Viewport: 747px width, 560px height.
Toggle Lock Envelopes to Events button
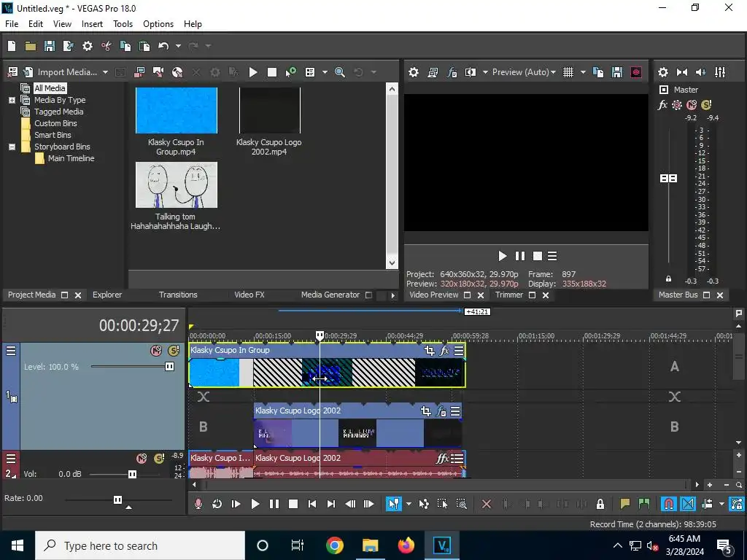click(737, 504)
